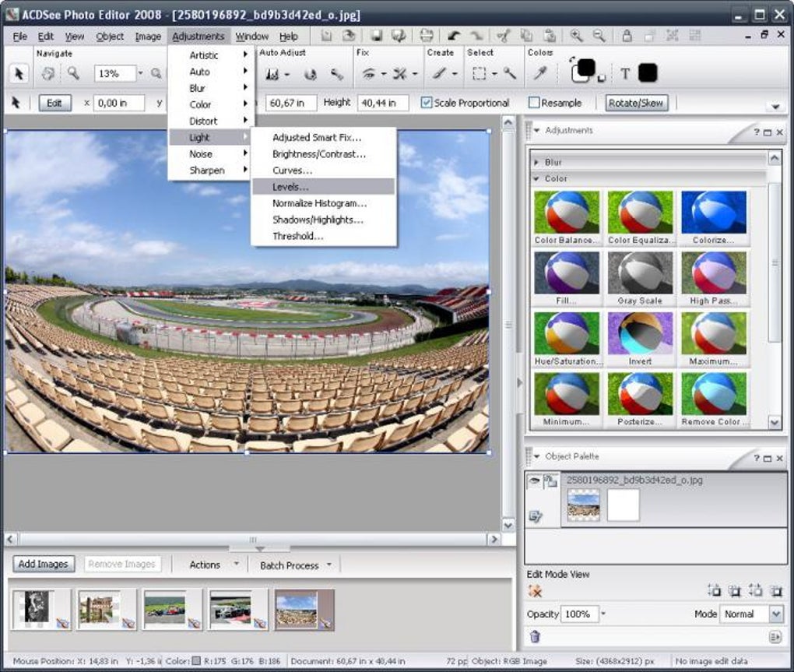Open the Batch Process dropdown arrow
This screenshot has height=672, width=794.
tap(329, 564)
